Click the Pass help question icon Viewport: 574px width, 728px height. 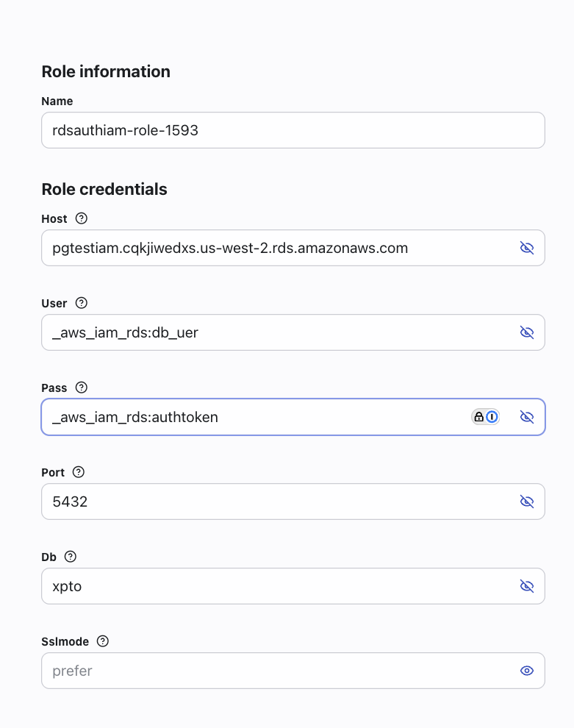coord(82,388)
